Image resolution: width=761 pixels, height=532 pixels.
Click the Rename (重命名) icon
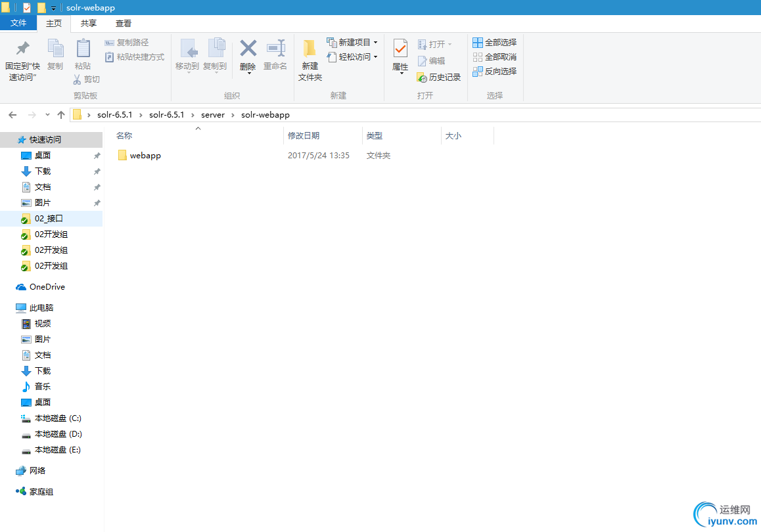(275, 55)
